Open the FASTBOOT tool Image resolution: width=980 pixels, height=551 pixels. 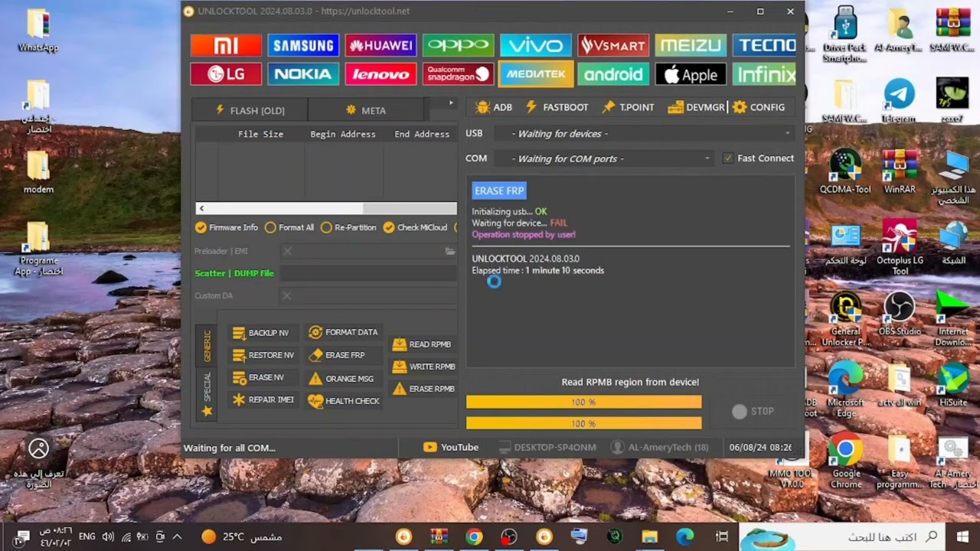pyautogui.click(x=557, y=107)
